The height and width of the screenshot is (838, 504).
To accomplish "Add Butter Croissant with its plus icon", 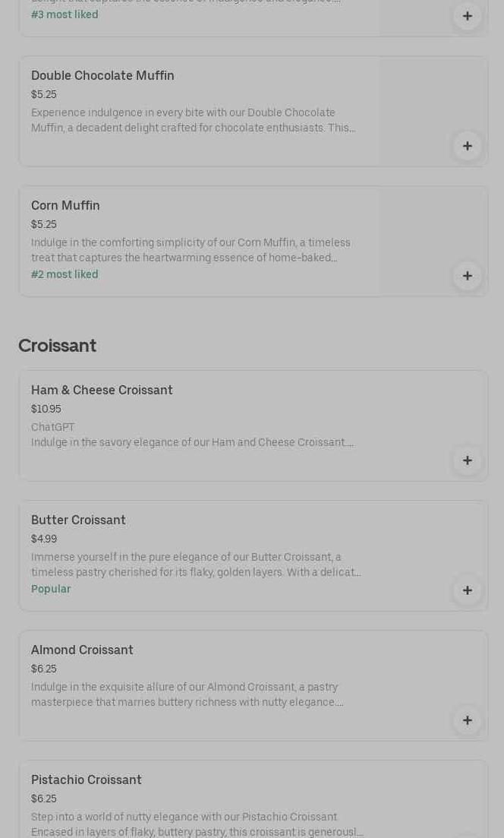I will pos(468,590).
